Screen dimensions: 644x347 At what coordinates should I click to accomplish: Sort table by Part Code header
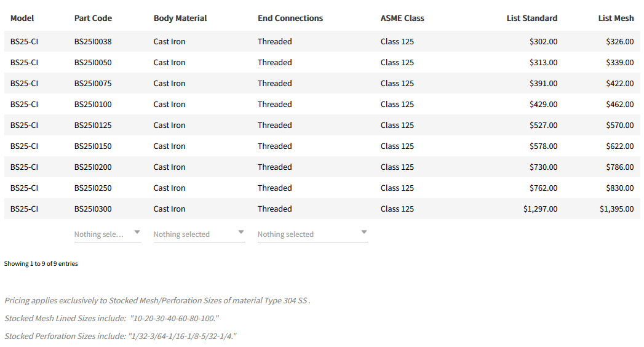pos(93,18)
